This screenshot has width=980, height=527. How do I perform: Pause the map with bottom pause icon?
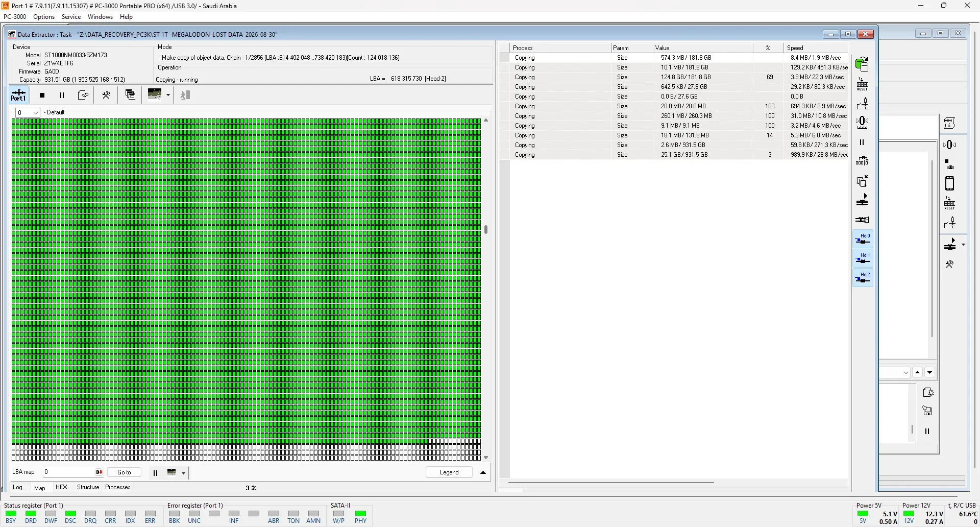click(x=156, y=473)
